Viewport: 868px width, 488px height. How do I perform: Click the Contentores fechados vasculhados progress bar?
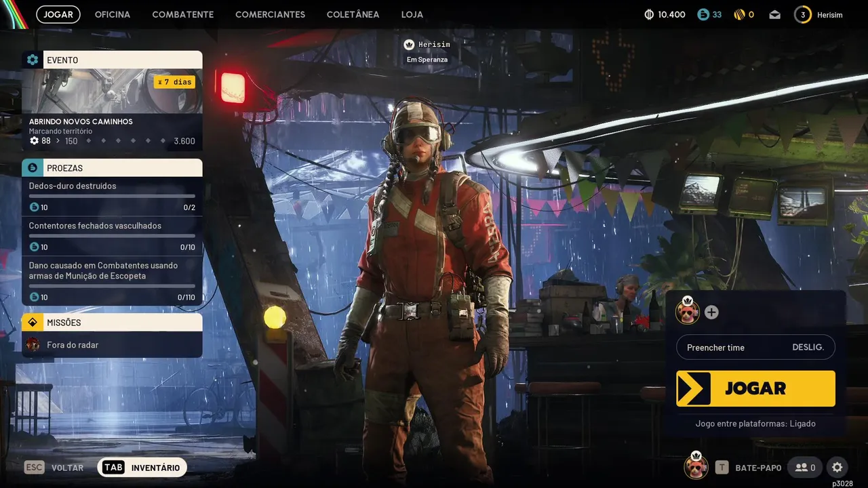(x=112, y=236)
